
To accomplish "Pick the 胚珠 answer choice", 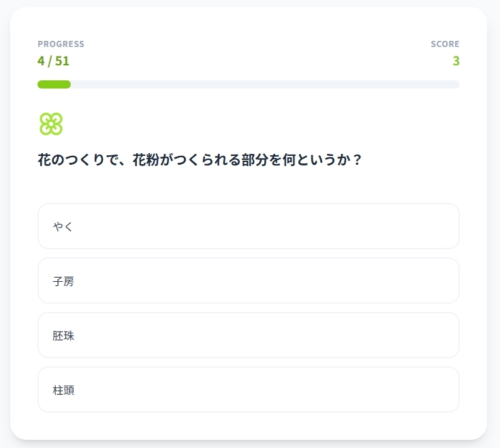I will point(249,335).
